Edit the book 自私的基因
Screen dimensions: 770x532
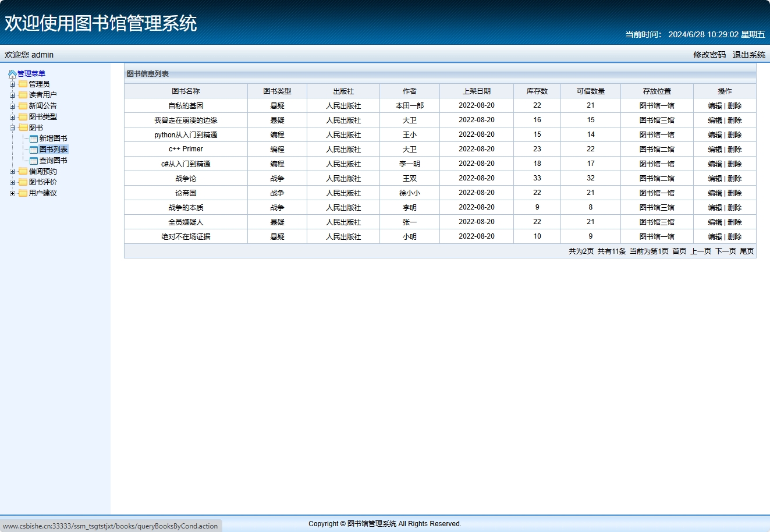(x=715, y=106)
